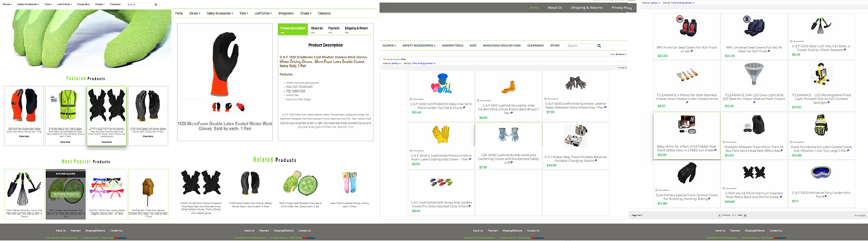Click the search magnifier in first page header
Image resolution: width=868 pixels, height=241 pixels.
point(156,4)
